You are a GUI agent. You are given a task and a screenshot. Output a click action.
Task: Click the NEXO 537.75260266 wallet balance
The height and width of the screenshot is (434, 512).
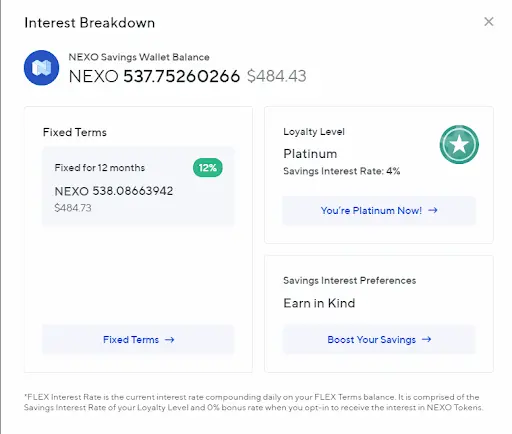pyautogui.click(x=154, y=76)
